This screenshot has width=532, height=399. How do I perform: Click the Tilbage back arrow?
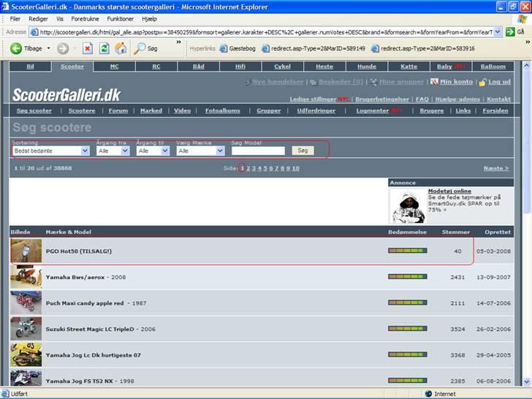click(17, 49)
